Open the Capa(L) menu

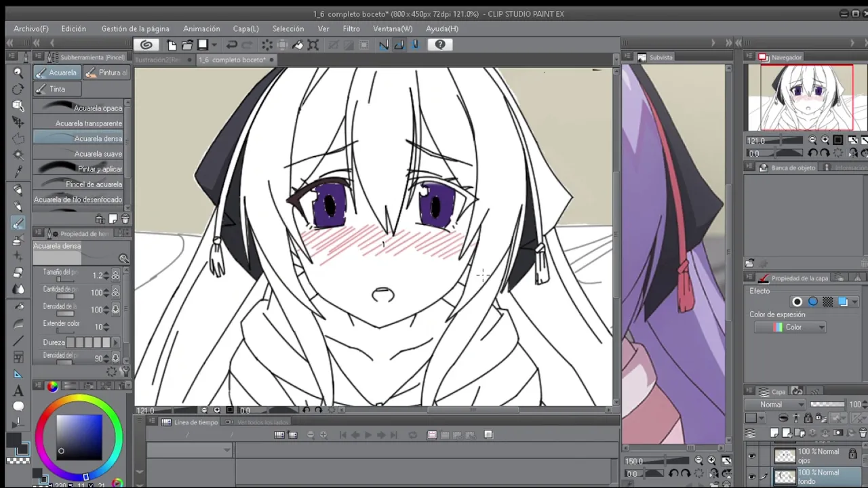click(246, 29)
